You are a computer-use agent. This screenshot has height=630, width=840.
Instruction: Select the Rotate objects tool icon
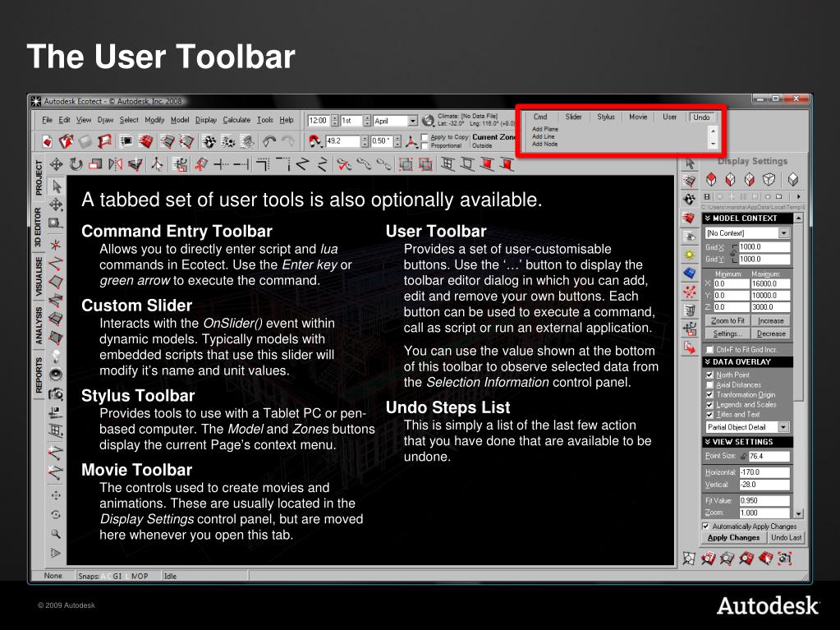tap(76, 164)
